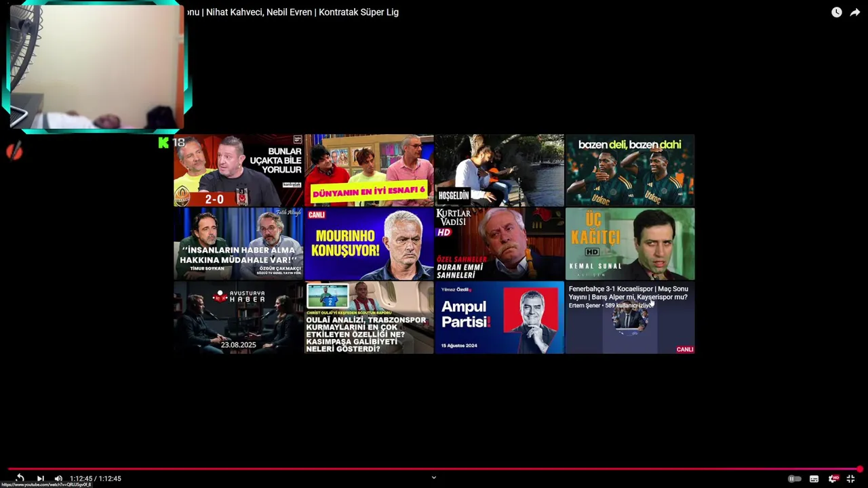Expand the more videos chevron

[434, 477]
